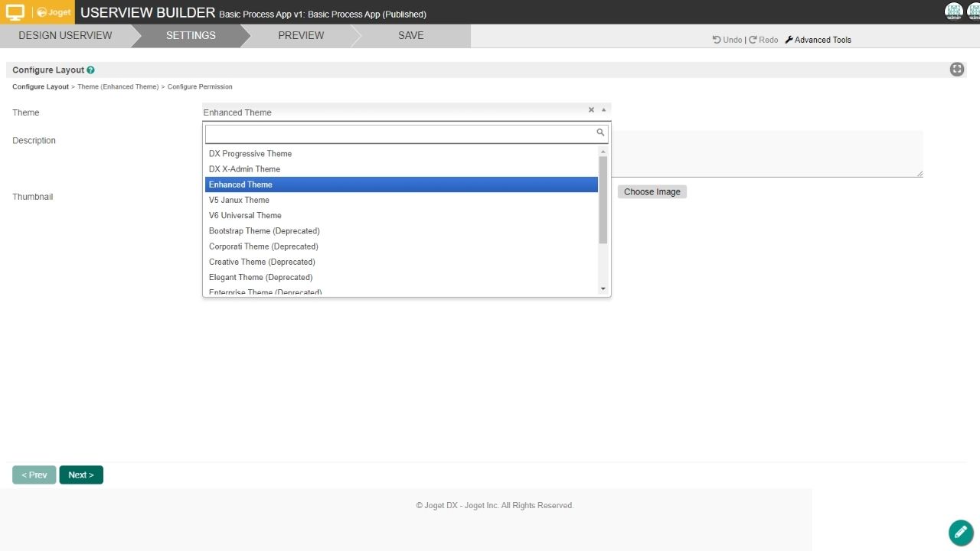Click the Joget logo

point(54,12)
